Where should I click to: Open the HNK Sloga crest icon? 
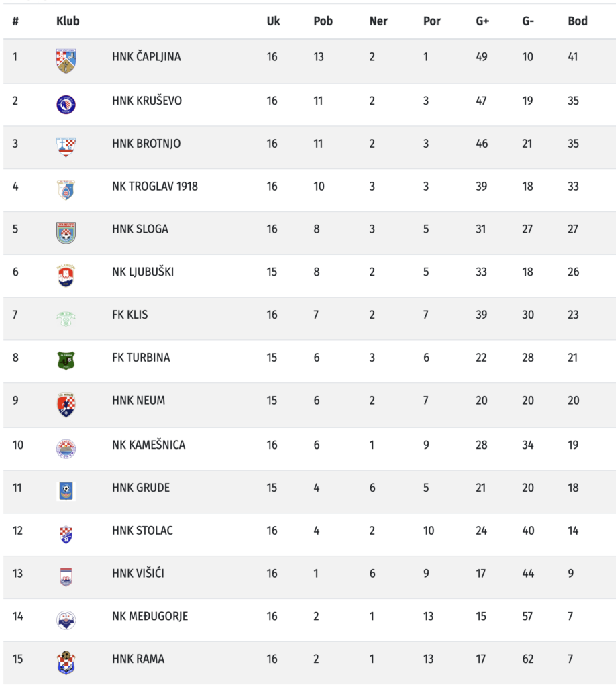pyautogui.click(x=66, y=232)
